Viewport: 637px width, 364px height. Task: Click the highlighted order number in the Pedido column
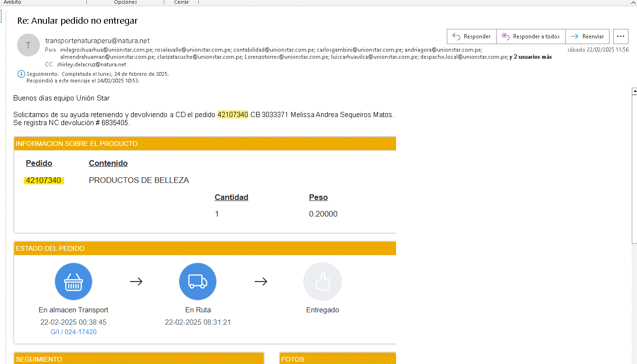click(x=44, y=181)
